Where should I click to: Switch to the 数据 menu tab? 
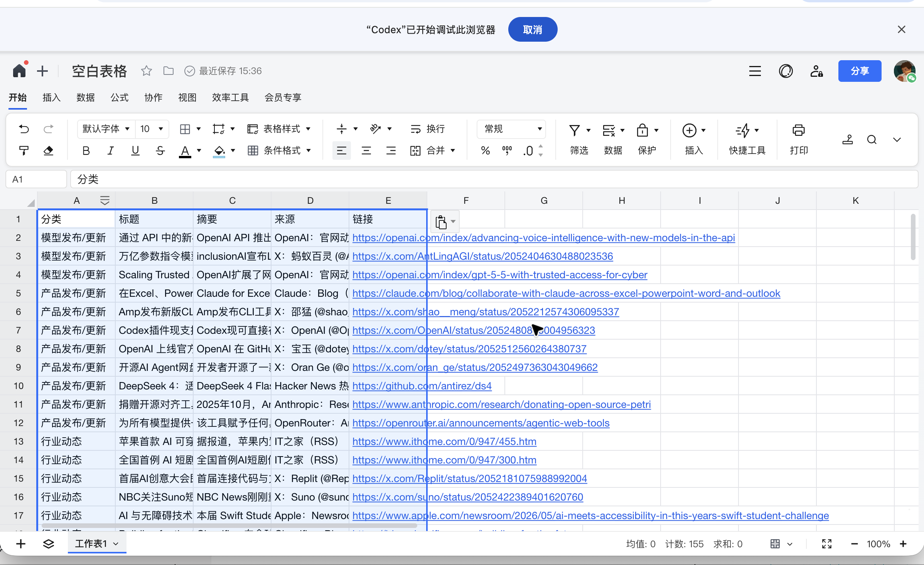point(86,97)
